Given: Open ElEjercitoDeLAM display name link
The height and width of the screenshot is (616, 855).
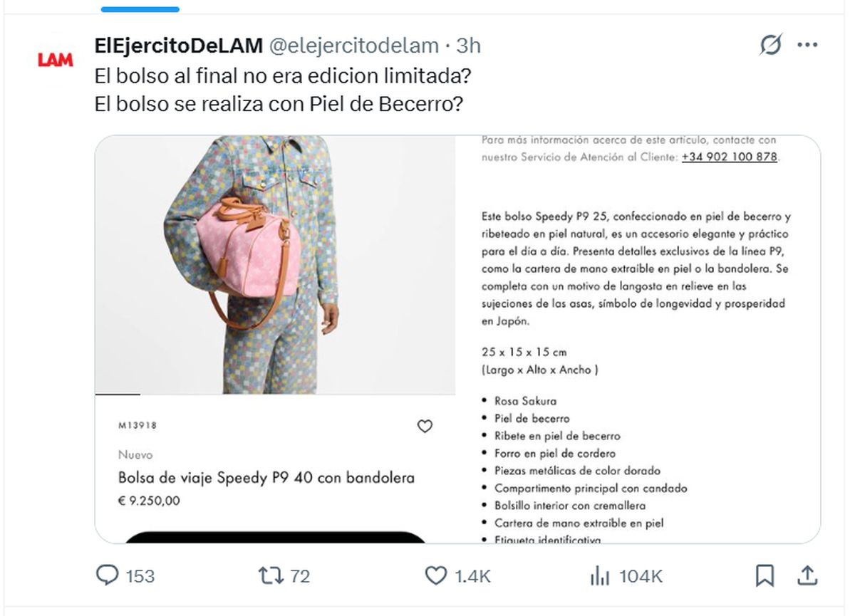Looking at the screenshot, I should coord(178,46).
